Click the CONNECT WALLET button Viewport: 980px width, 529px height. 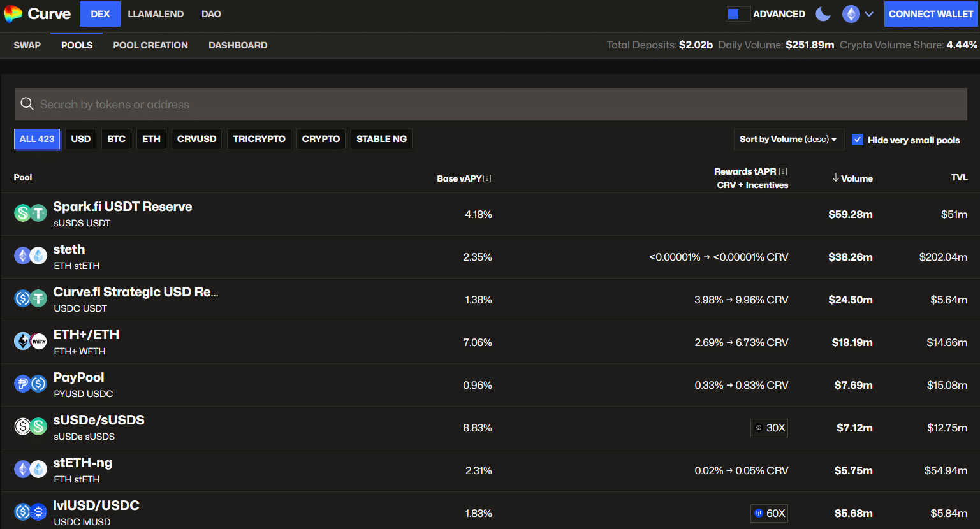click(x=931, y=14)
